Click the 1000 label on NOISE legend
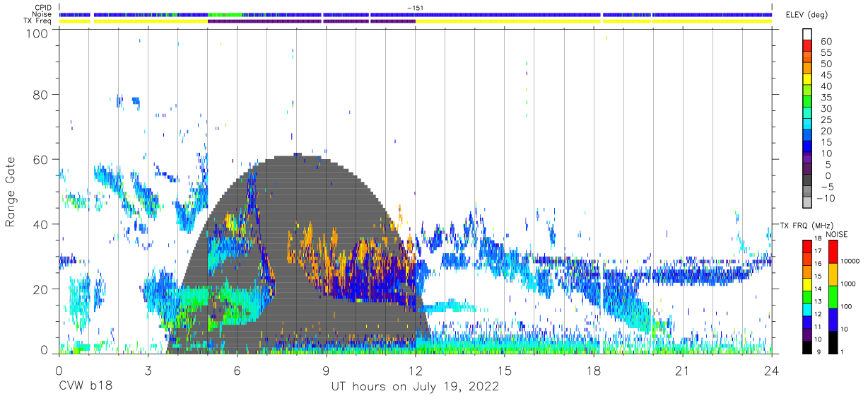 coord(849,284)
